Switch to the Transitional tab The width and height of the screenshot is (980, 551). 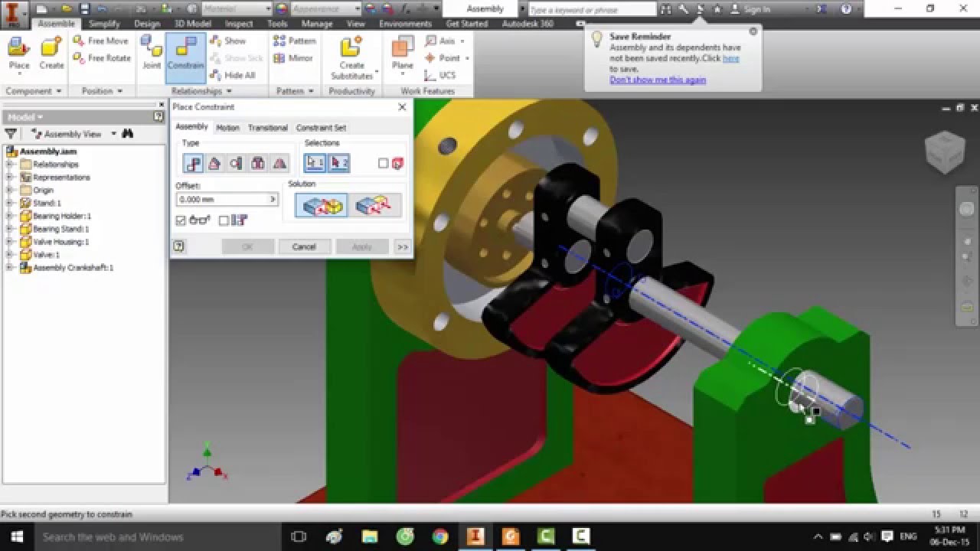[267, 128]
